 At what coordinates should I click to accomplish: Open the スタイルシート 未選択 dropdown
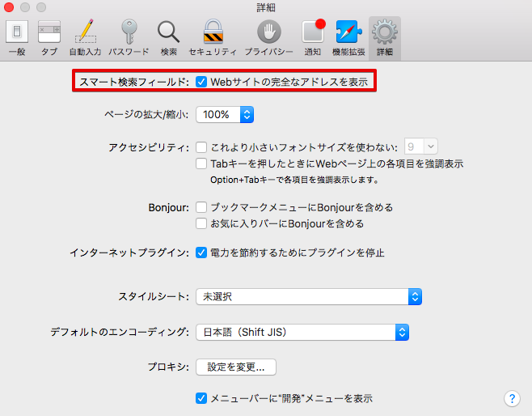pos(309,296)
